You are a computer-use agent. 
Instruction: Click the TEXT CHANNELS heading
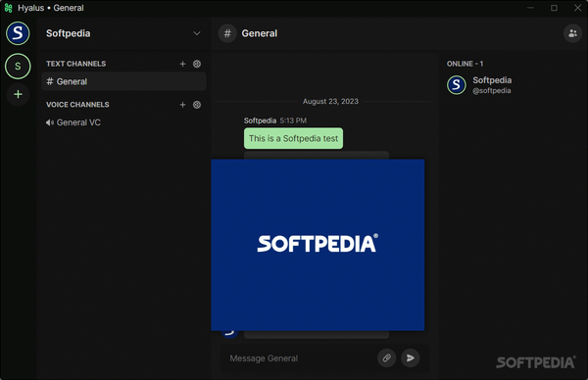[x=75, y=64]
